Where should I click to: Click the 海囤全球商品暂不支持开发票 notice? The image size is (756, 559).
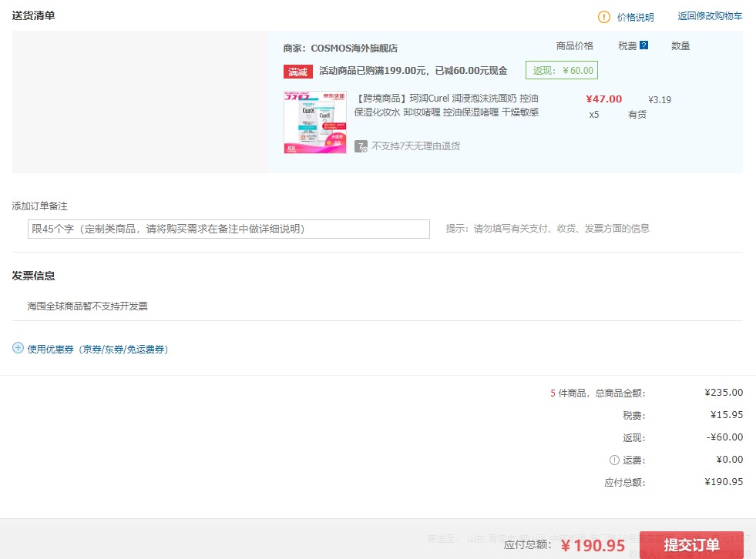87,306
